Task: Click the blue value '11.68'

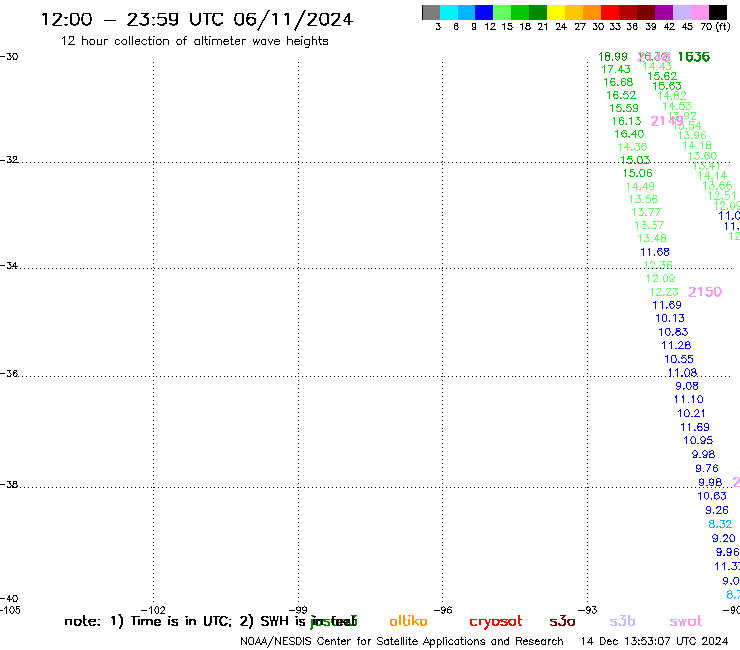Action: 655,252
